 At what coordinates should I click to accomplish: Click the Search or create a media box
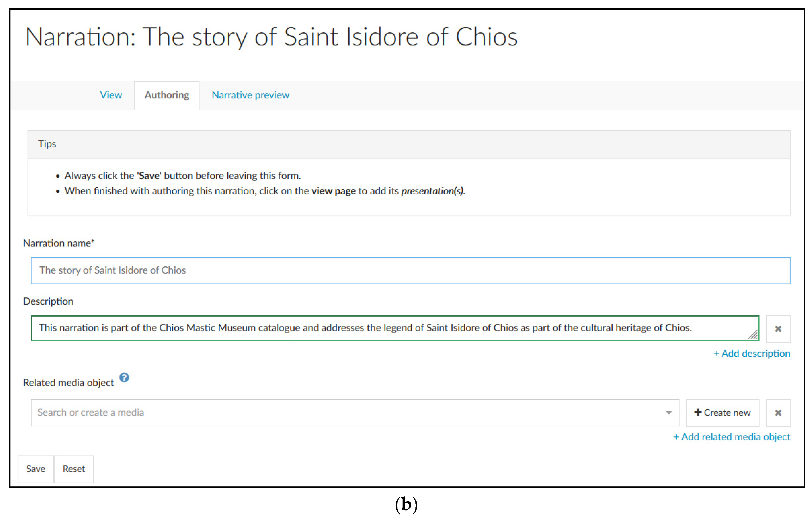pos(338,412)
